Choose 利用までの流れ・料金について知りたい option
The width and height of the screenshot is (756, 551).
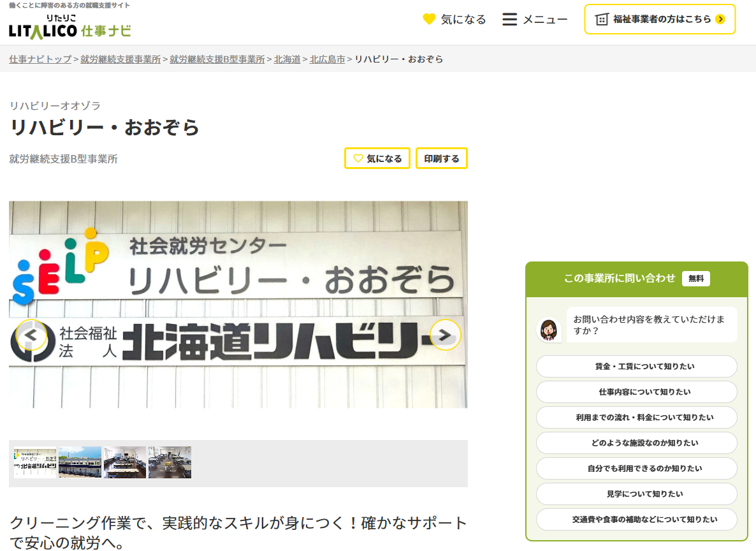[x=636, y=417]
